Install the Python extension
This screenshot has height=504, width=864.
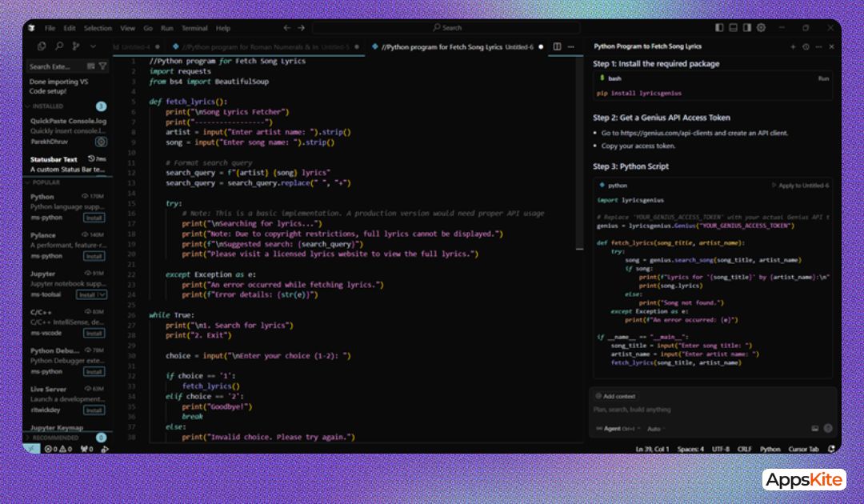(94, 218)
